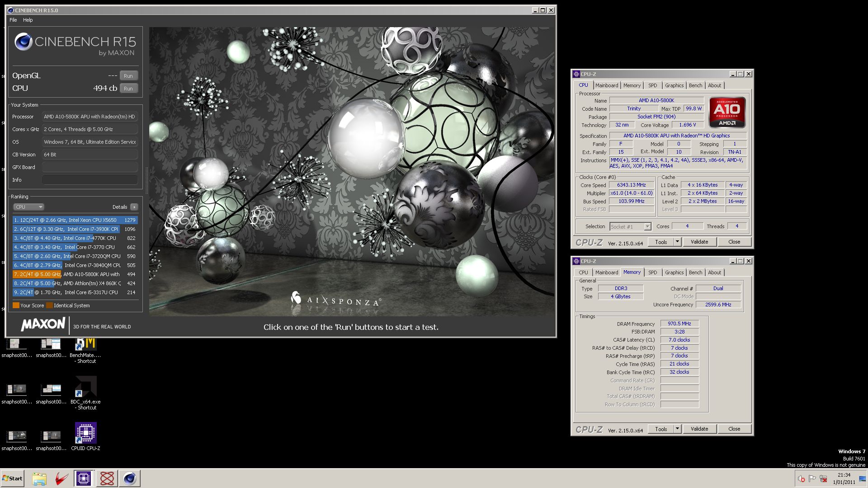Select ranking row Intel Core i7-3770
868x488 pixels.
click(x=75, y=247)
